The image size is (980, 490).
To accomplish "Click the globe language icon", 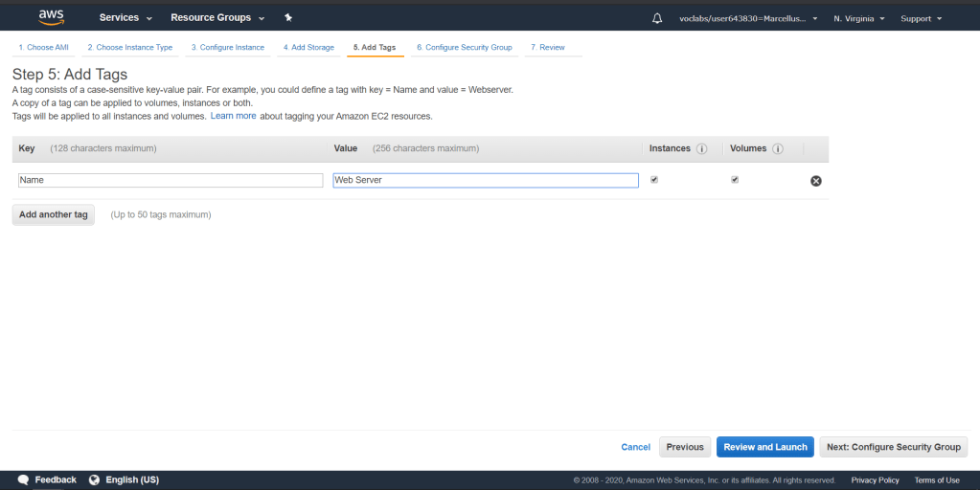I will pyautogui.click(x=95, y=479).
